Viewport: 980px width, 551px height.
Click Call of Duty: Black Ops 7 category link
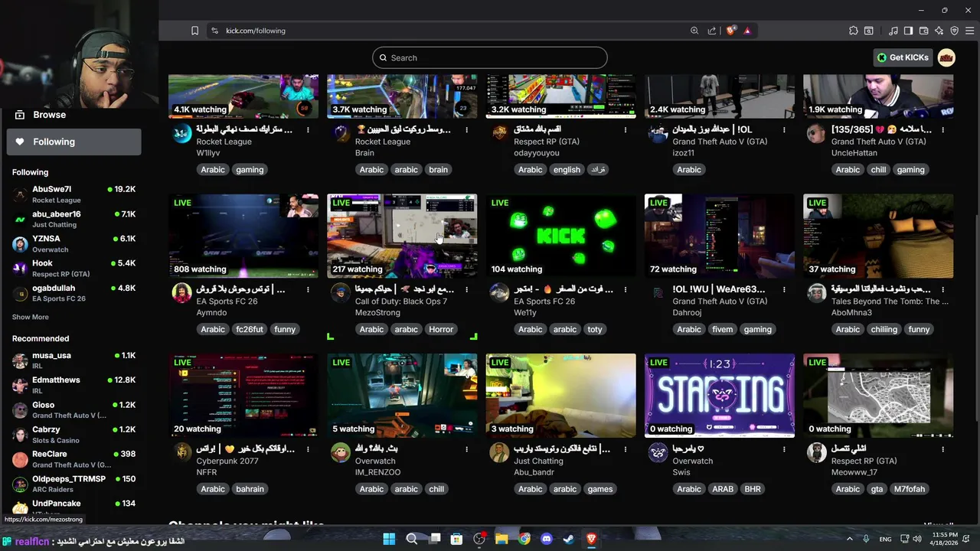click(401, 302)
